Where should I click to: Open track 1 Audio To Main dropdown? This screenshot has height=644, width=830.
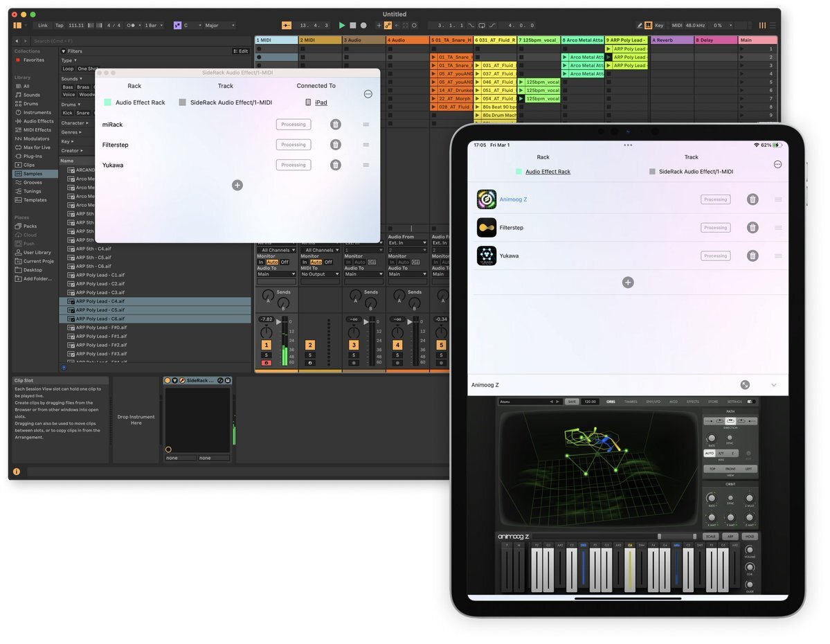[276, 274]
